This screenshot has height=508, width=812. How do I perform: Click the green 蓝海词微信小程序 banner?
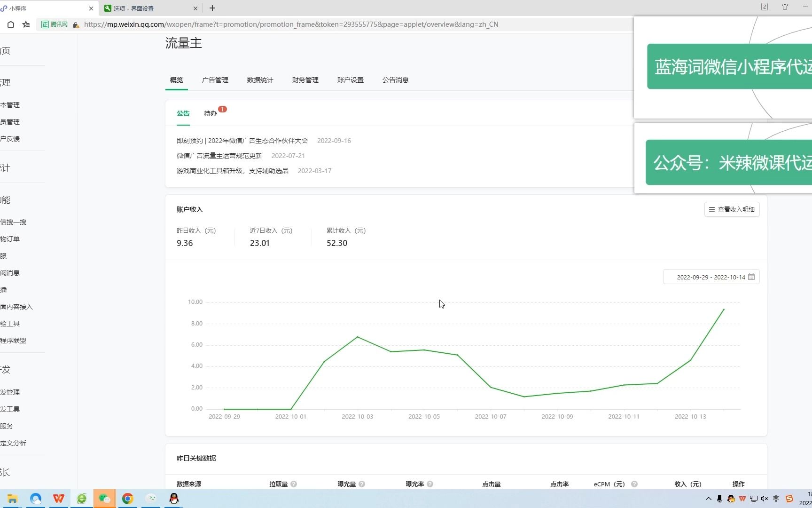pos(729,66)
